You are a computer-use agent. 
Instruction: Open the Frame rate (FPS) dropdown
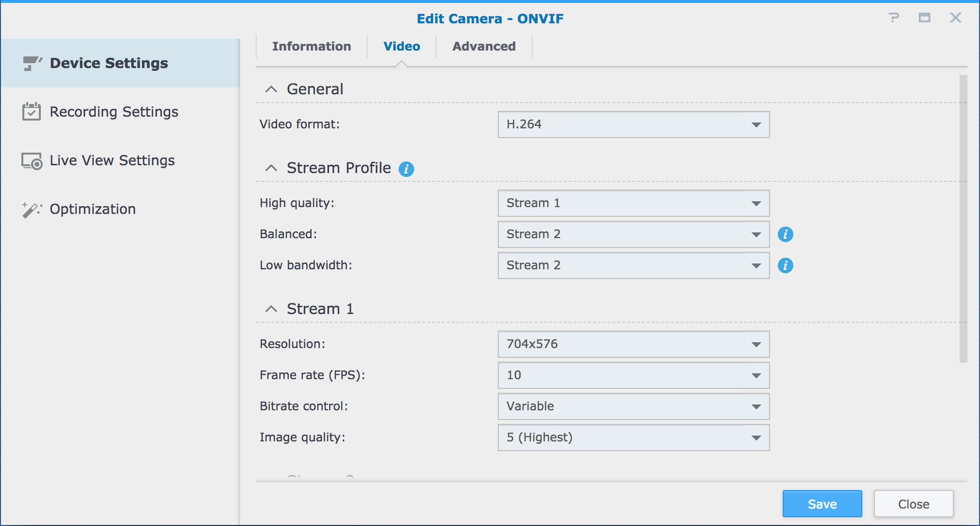633,375
